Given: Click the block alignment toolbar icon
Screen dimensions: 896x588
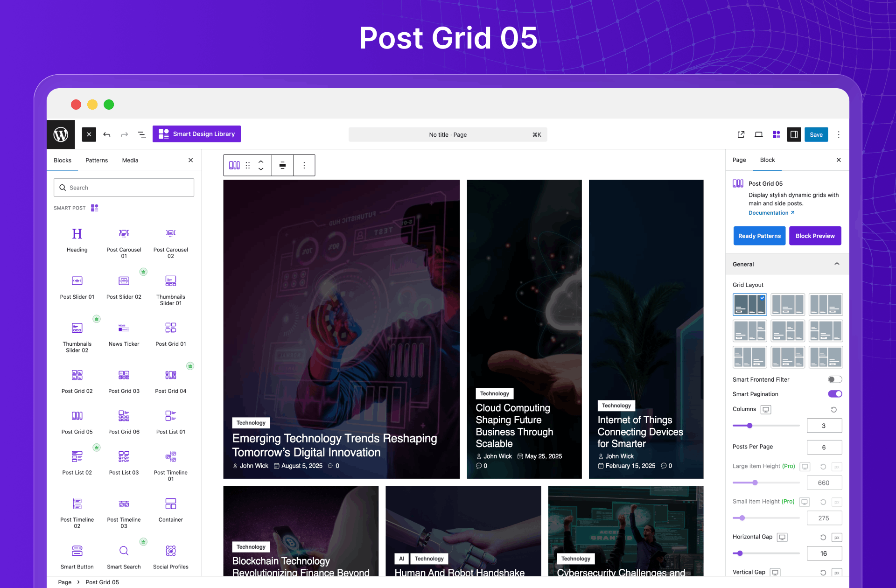Looking at the screenshot, I should click(x=282, y=165).
